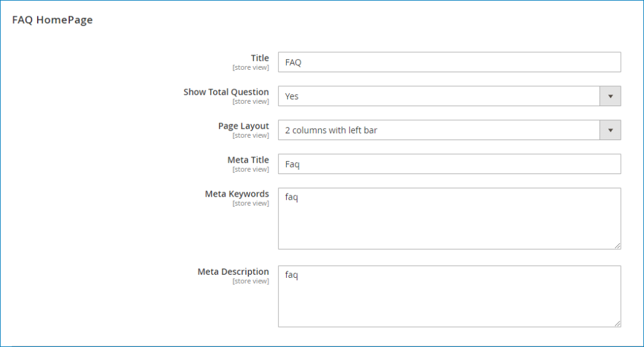
Task: Grab the Meta Keywords textarea resize handle
Action: tap(618, 246)
